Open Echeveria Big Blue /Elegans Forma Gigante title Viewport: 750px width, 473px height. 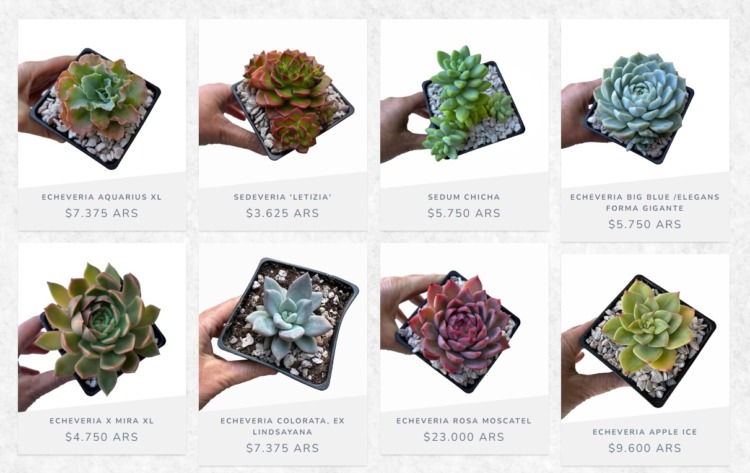click(645, 202)
